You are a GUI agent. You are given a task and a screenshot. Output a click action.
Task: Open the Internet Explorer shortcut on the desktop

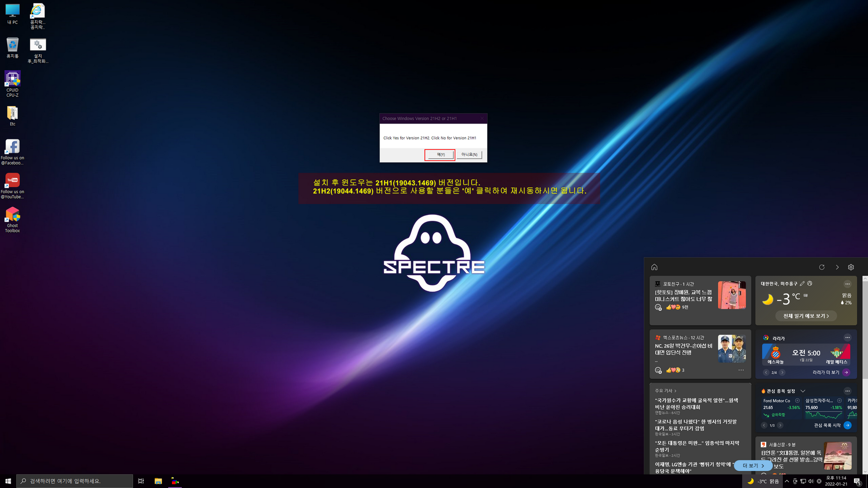pyautogui.click(x=37, y=16)
